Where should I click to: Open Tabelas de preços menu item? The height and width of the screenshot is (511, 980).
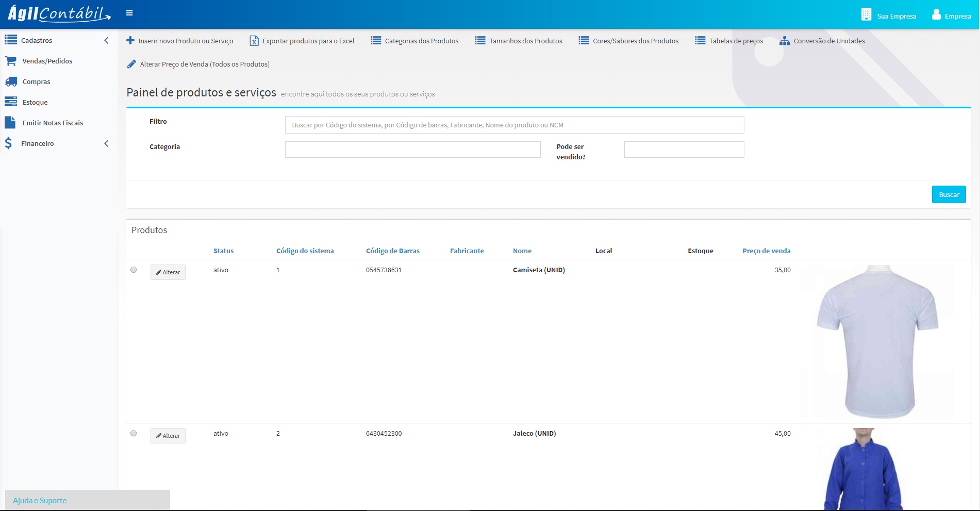coord(735,41)
